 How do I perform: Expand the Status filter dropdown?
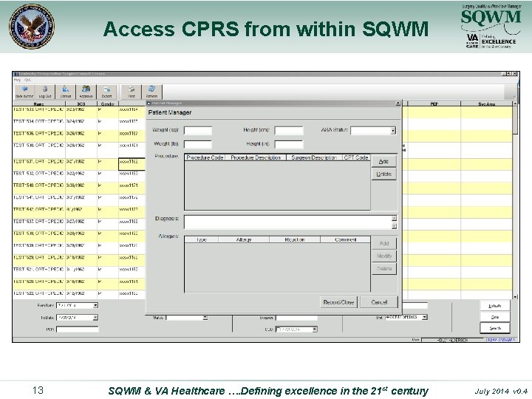point(205,318)
